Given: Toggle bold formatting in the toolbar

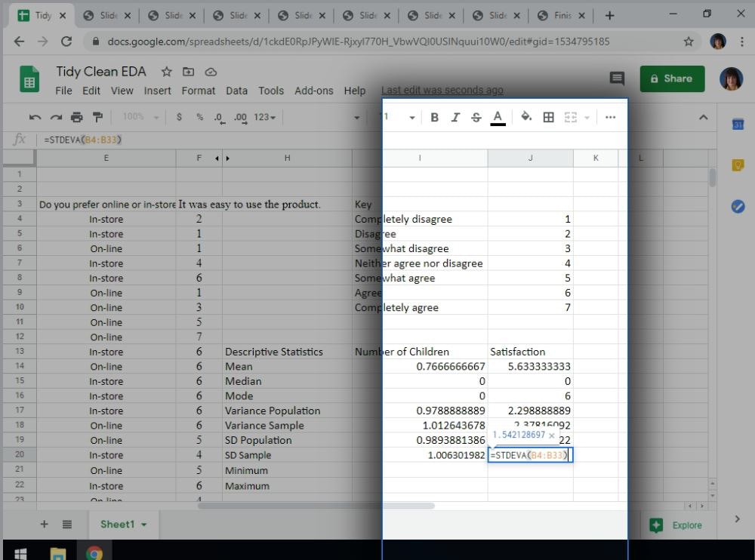Looking at the screenshot, I should coord(435,117).
